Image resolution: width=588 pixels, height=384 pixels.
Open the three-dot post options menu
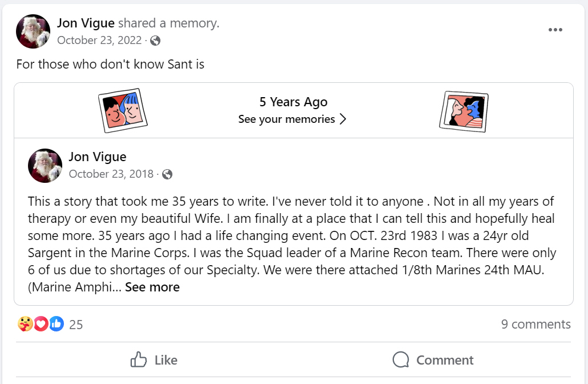pos(555,30)
